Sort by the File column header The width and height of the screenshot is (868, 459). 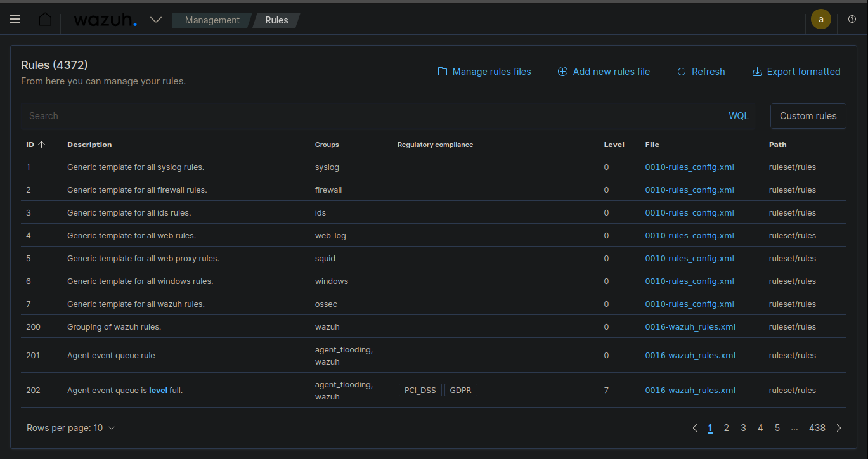(652, 145)
